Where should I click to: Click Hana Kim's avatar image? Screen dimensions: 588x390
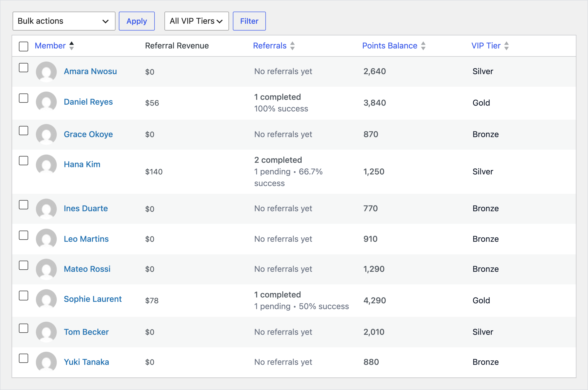[x=46, y=165]
